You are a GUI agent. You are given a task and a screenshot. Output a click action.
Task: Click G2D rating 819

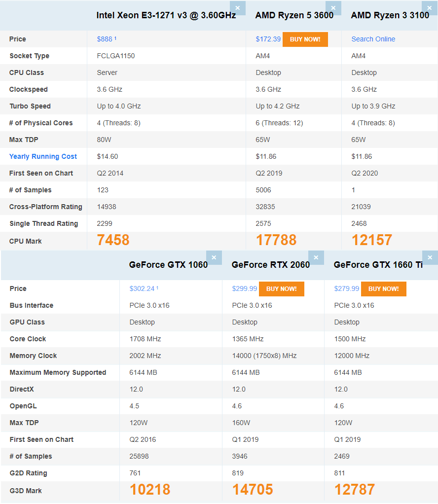pos(238,473)
